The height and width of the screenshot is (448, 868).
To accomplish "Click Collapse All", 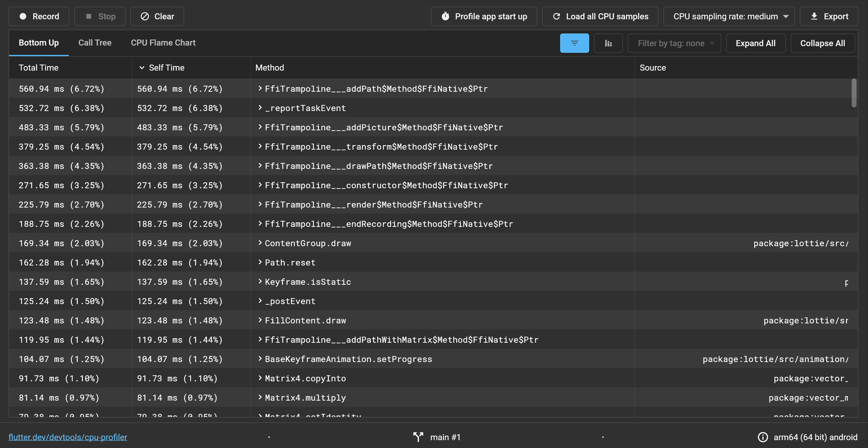I will pyautogui.click(x=822, y=43).
